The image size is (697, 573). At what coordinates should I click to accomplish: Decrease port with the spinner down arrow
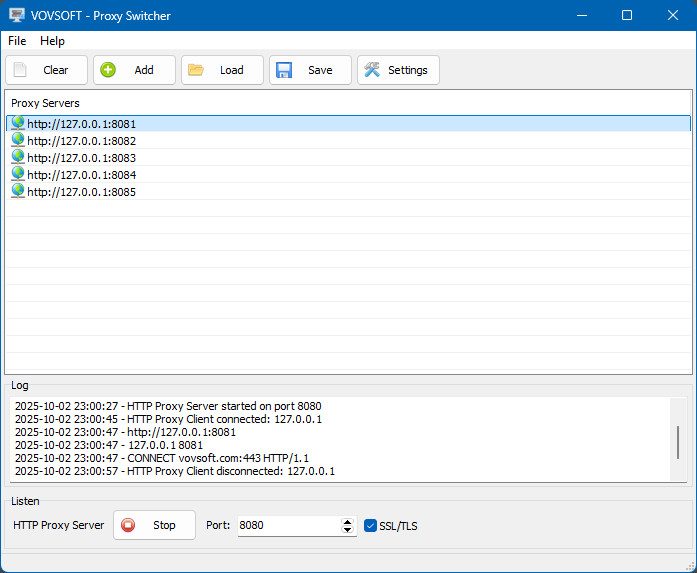click(x=347, y=529)
